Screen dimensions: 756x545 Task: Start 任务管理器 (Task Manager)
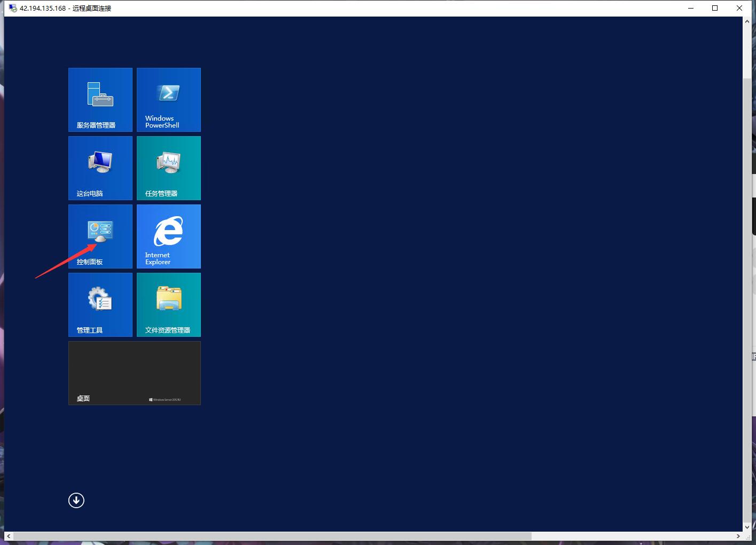tap(168, 168)
